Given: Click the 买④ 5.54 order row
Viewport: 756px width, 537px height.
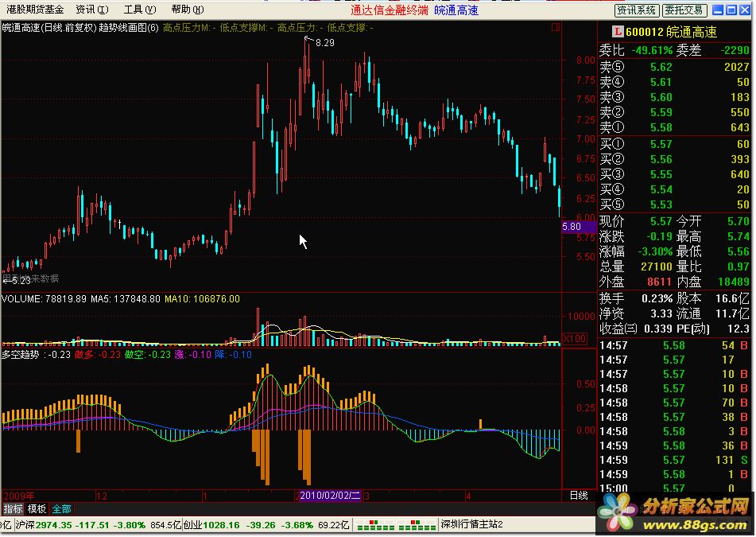Looking at the screenshot, I should (x=675, y=189).
